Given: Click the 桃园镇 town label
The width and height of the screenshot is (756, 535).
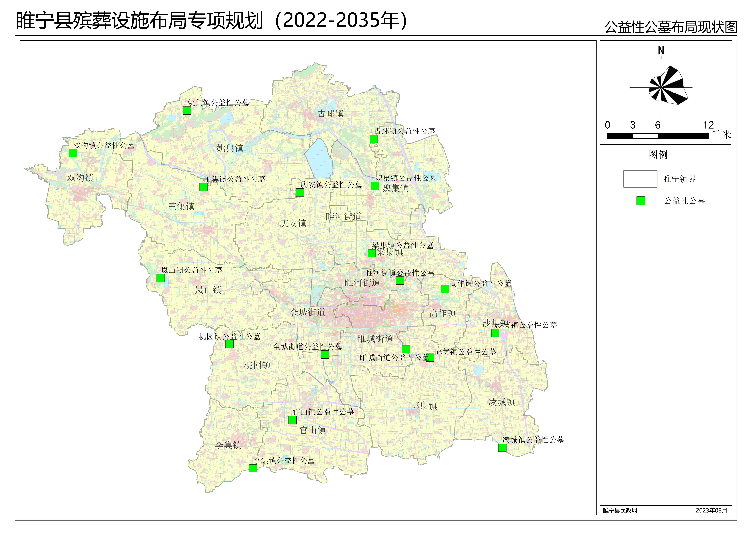Looking at the screenshot, I should point(258,365).
